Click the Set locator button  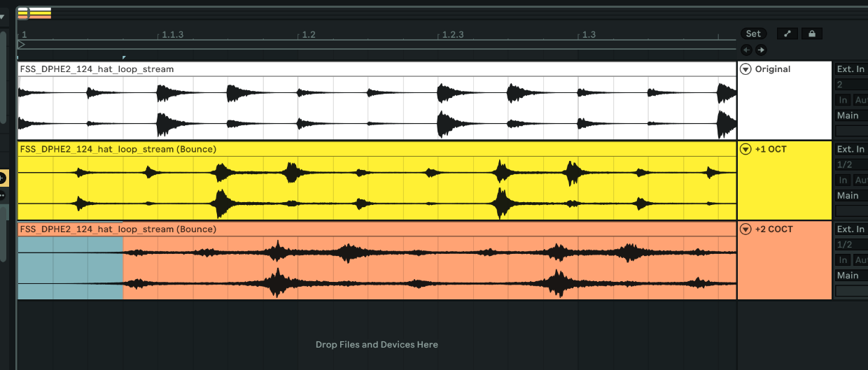click(x=752, y=34)
